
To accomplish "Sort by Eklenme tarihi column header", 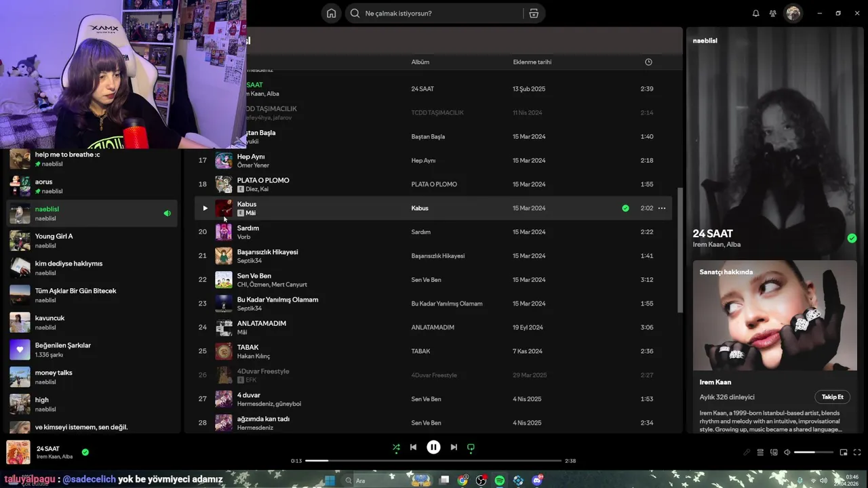I will click(x=532, y=62).
